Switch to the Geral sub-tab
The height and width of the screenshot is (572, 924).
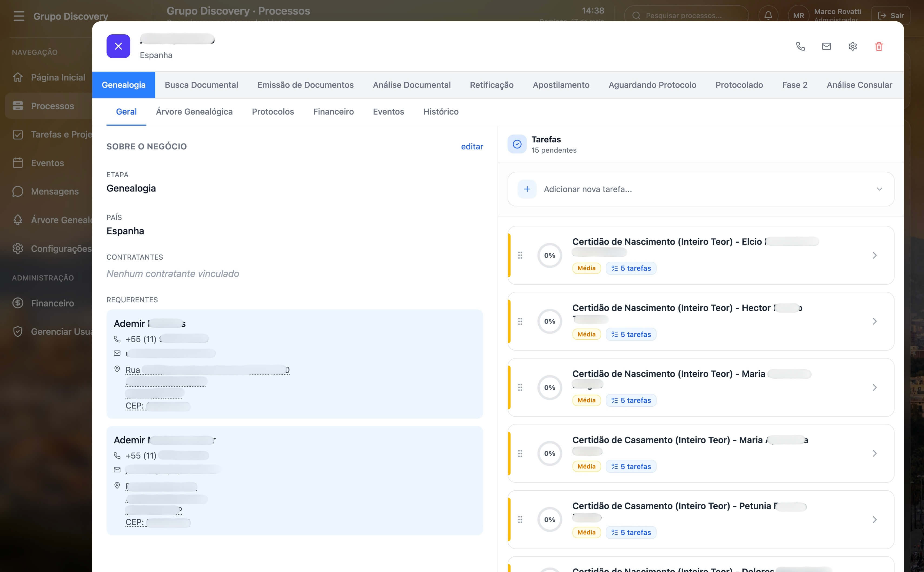126,112
